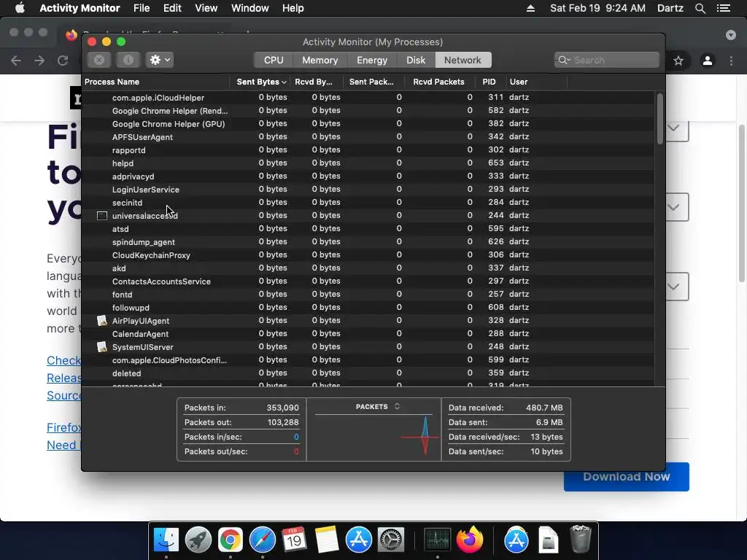
Task: Open the Apple menu
Action: point(20,8)
